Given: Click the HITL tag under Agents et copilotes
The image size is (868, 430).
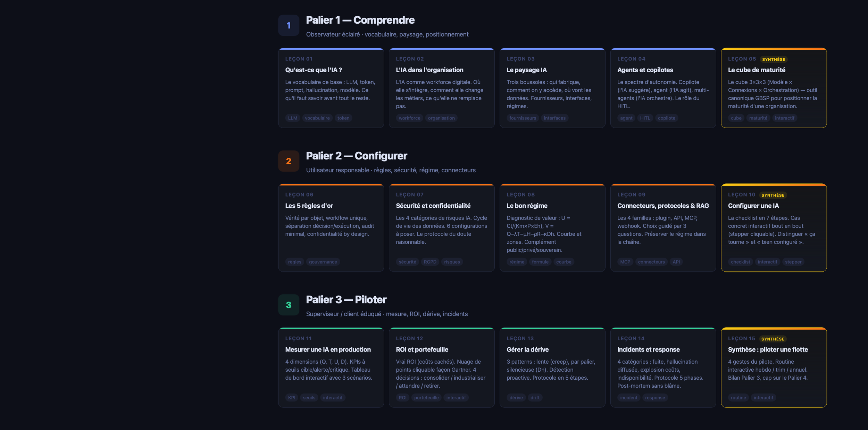Looking at the screenshot, I should 645,118.
